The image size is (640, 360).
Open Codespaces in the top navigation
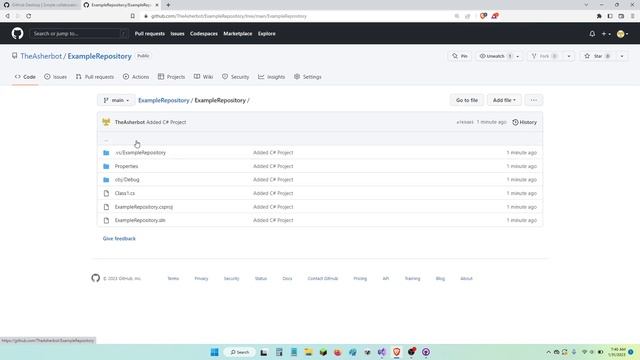(x=204, y=33)
